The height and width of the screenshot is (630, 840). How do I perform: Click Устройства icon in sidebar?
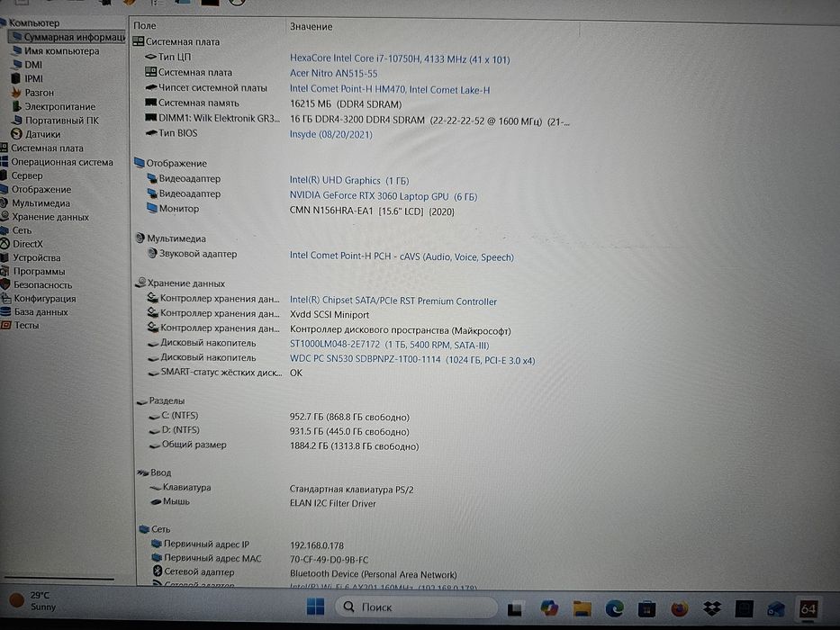click(x=5, y=257)
